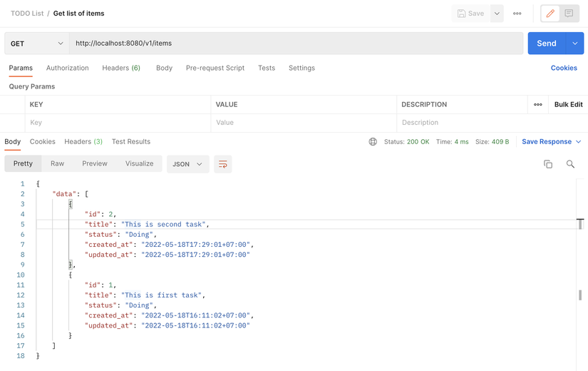Click the blue Send button
This screenshot has height=371, width=588.
pos(546,44)
